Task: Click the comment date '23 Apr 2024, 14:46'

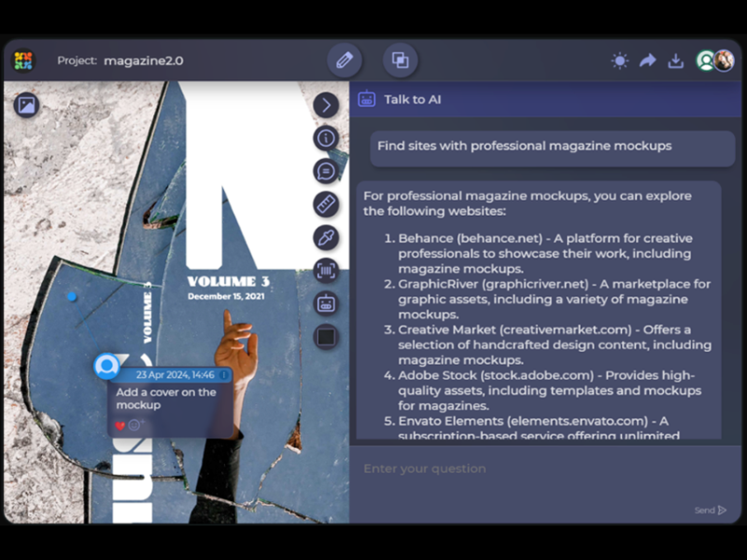Action: point(176,375)
